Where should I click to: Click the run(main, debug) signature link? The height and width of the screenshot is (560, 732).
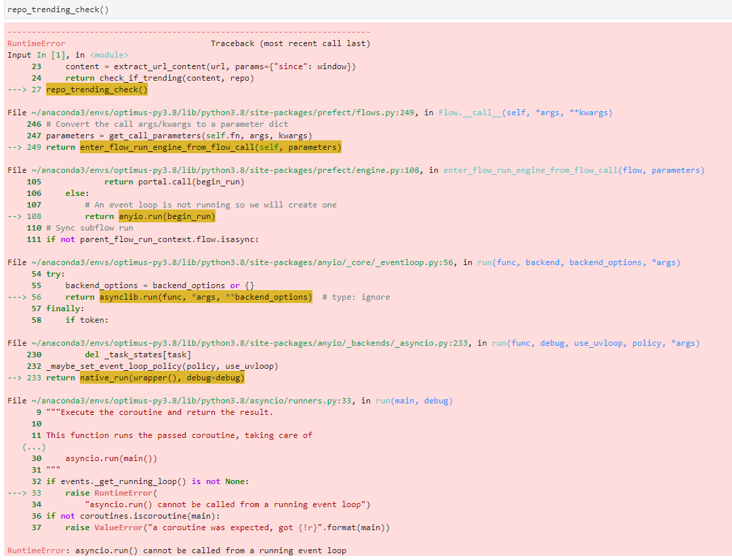point(412,400)
